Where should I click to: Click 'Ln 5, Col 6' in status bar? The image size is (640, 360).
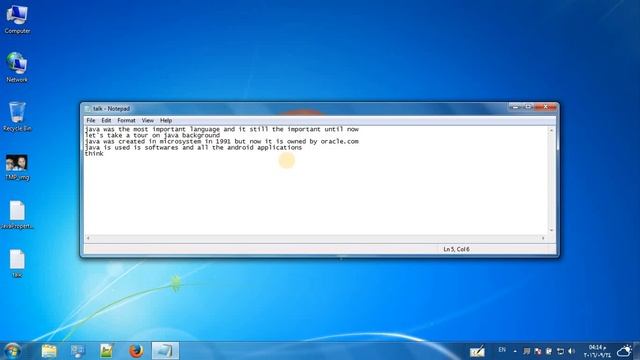coord(456,249)
